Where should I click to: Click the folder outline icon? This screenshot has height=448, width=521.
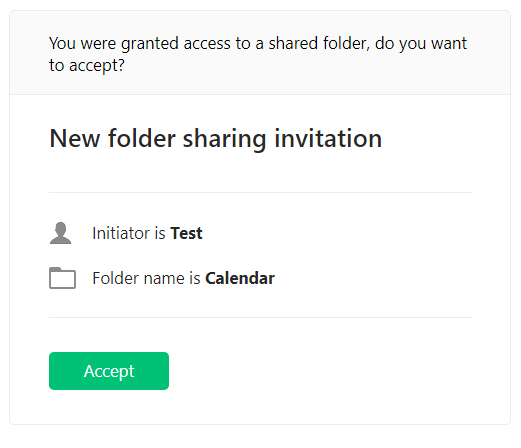coord(62,278)
